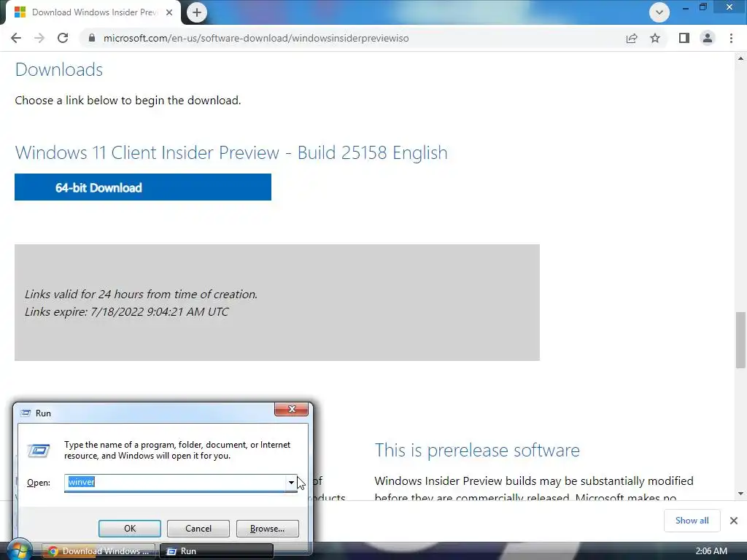Close the Download Windows Insider Preview tab
This screenshot has height=560, width=747.
click(x=169, y=12)
